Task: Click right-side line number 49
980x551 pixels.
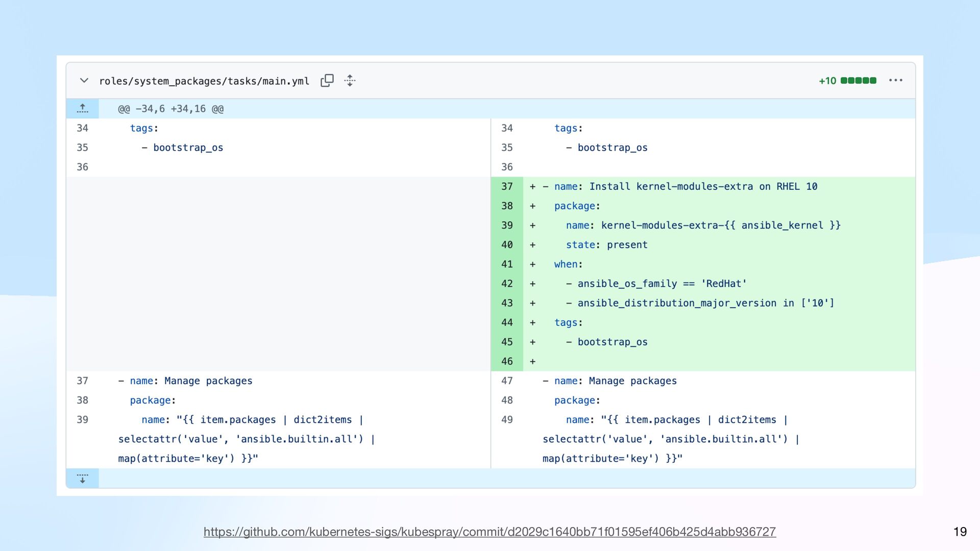Action: point(506,420)
